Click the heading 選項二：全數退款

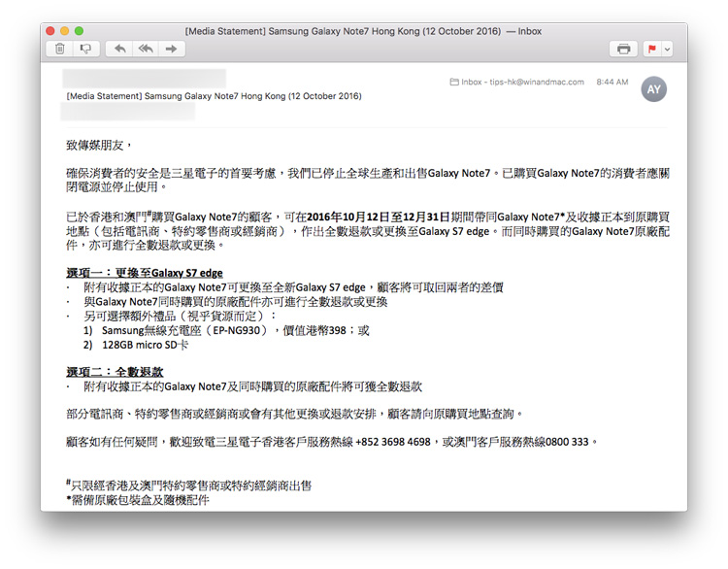pyautogui.click(x=115, y=372)
